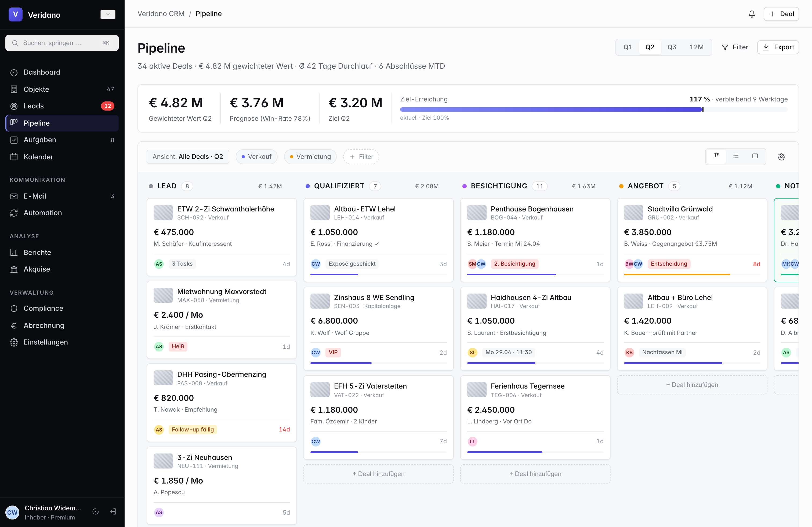This screenshot has height=527, width=812.
Task: Click the Mo 29.04 · 11:30 chip
Action: click(508, 353)
